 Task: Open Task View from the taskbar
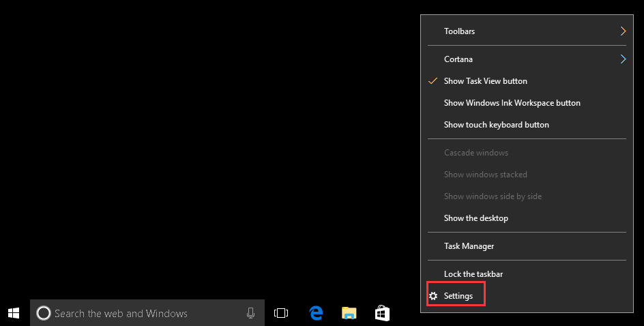click(281, 313)
